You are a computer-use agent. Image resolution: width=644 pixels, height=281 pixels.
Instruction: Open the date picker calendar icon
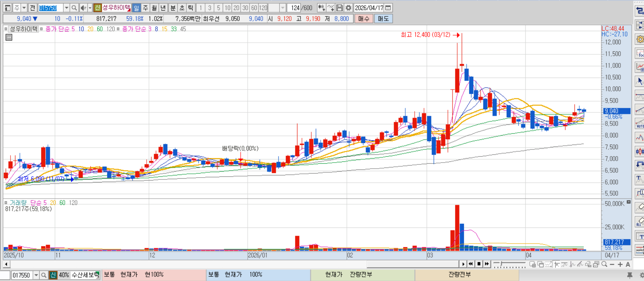click(388, 8)
